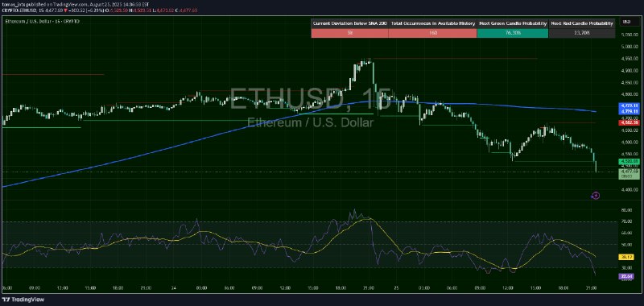This screenshot has width=644, height=306.
Task: Click the '24' date label on time axis
Action: pos(173,288)
